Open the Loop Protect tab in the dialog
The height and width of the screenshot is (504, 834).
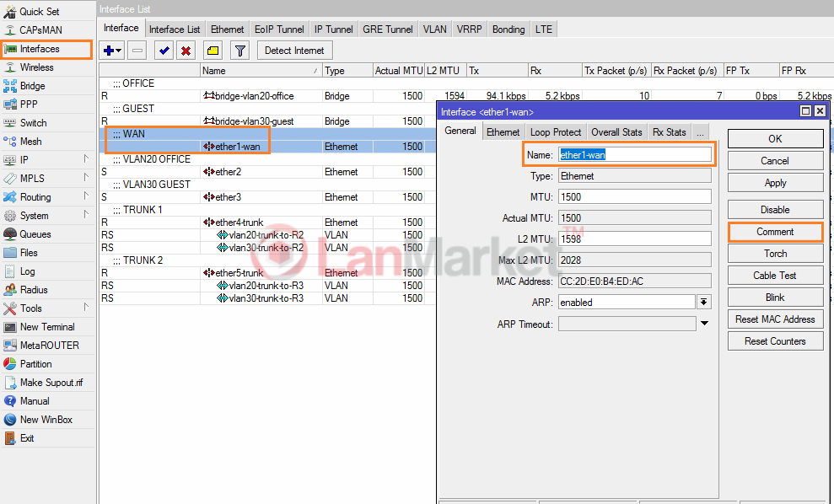click(x=555, y=131)
